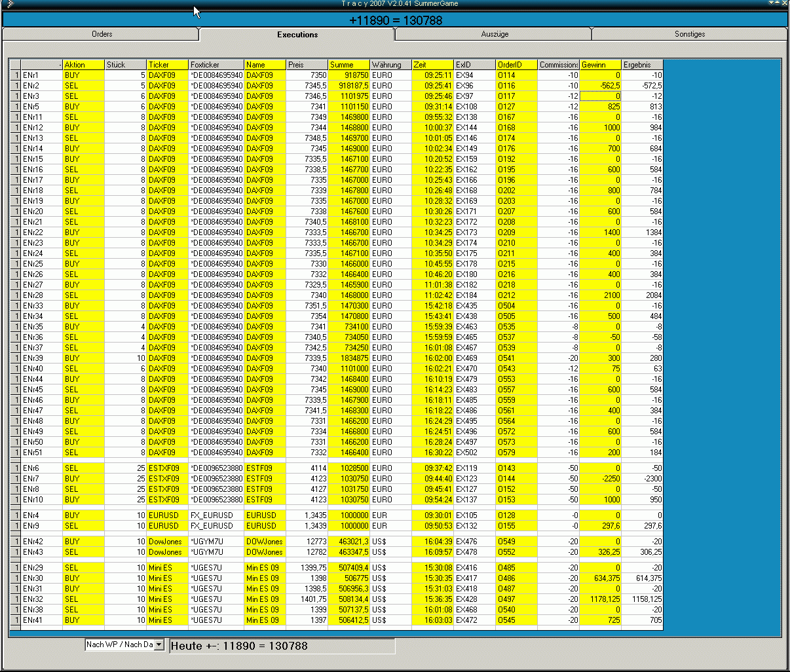
Task: Open the Auszüge tab
Action: (494, 34)
